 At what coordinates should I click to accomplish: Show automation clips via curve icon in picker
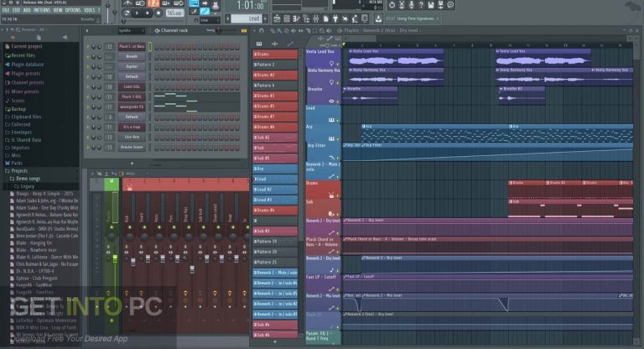click(290, 44)
